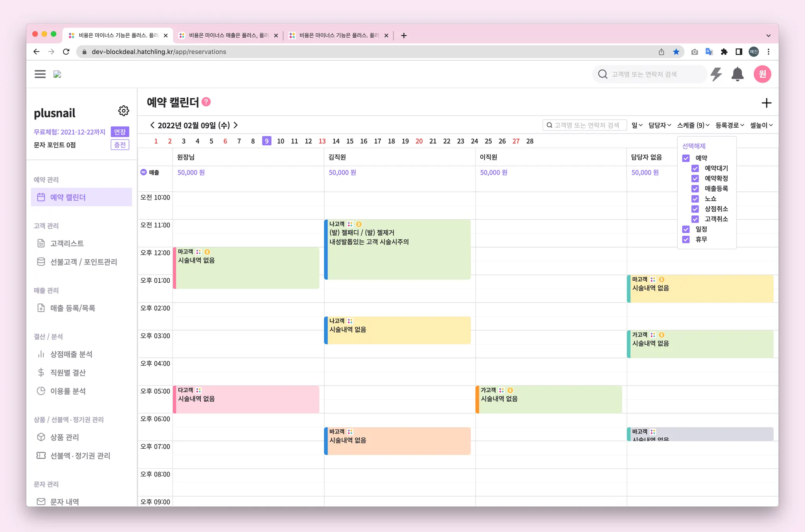This screenshot has height=532, width=805.
Task: Open shop settings gear next to plusnail
Action: tap(123, 111)
